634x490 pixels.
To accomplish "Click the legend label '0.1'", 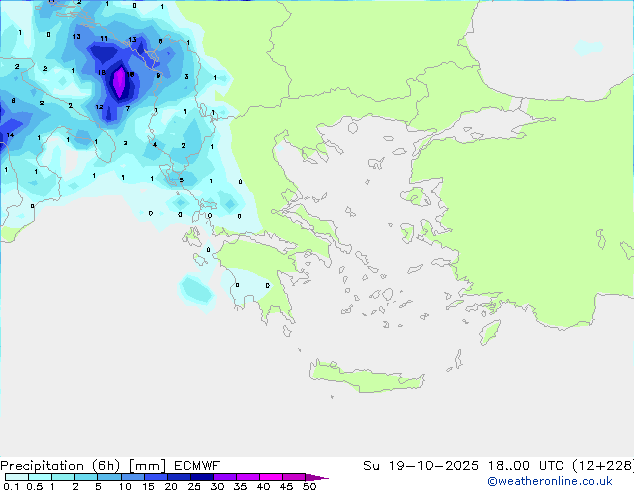I will click(11, 486).
